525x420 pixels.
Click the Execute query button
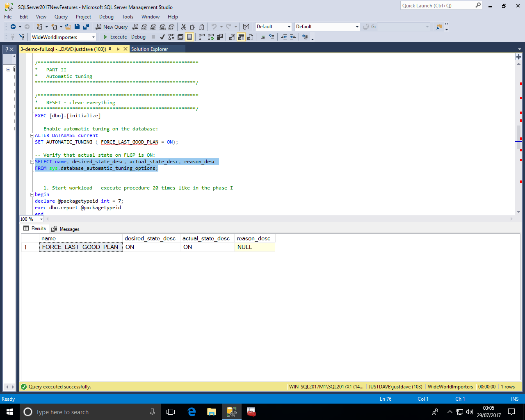click(x=115, y=37)
